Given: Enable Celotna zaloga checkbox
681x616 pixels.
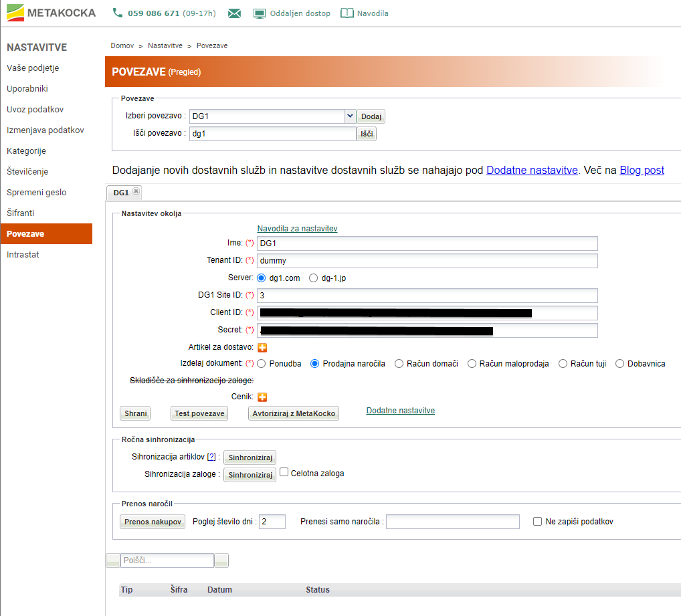Looking at the screenshot, I should point(284,472).
